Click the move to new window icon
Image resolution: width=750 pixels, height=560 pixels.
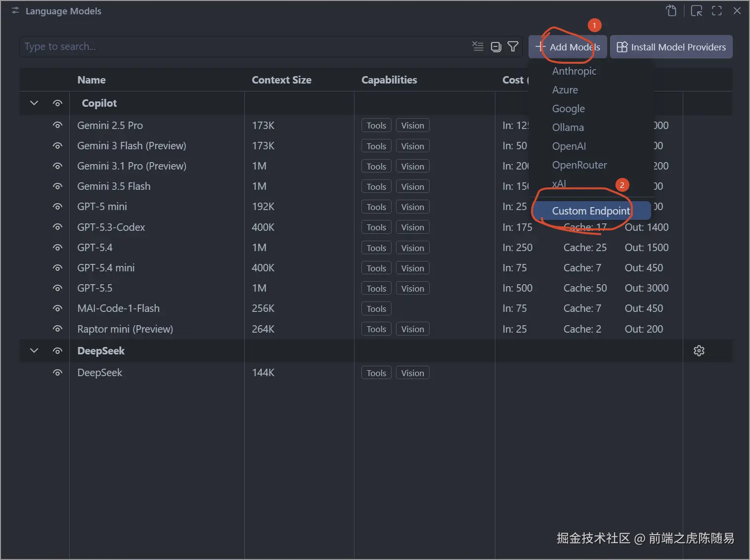click(x=697, y=11)
